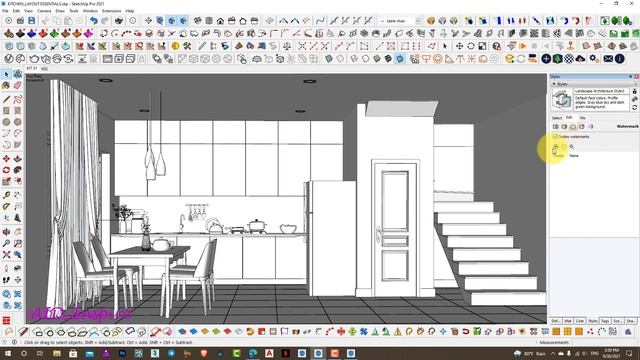
Task: Click the Save floppy disk icon
Action: pos(31,20)
